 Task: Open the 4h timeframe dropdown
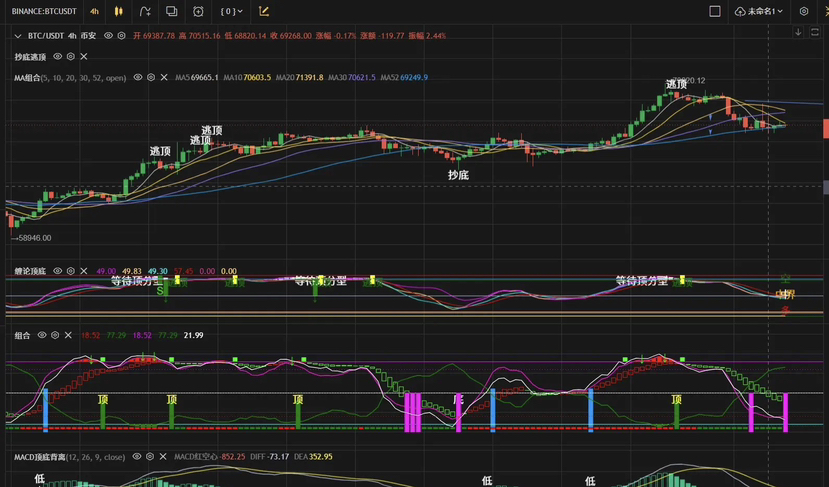[94, 11]
